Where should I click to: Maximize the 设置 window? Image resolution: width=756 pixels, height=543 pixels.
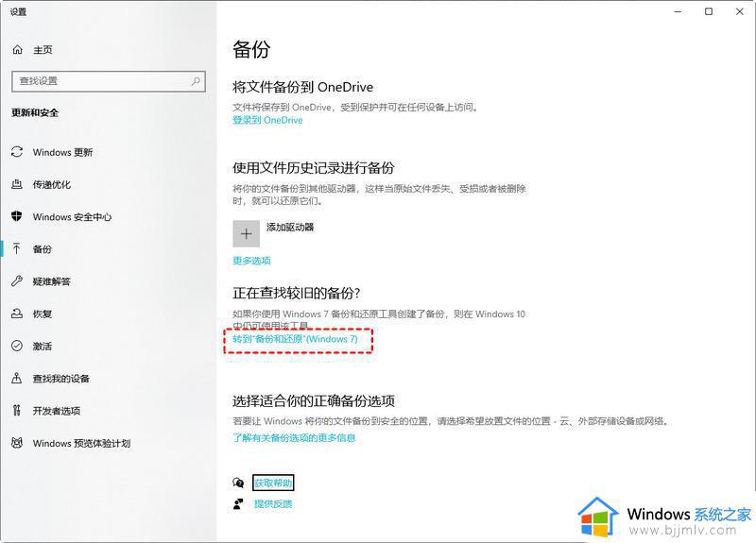(x=709, y=11)
